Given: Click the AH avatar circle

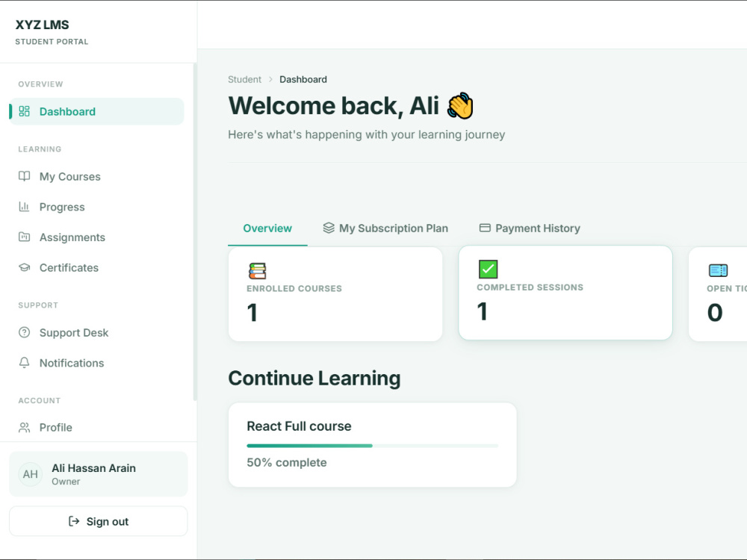Looking at the screenshot, I should [31, 474].
